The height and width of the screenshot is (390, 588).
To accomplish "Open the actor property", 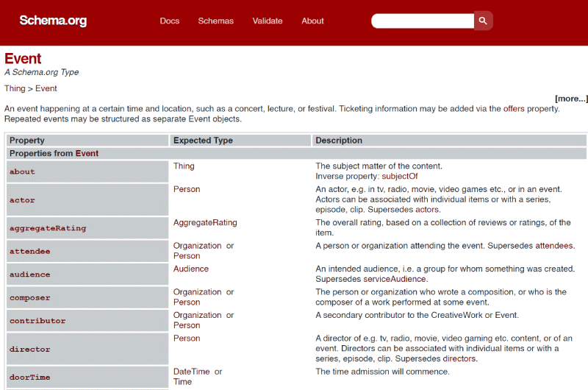I will click(22, 200).
